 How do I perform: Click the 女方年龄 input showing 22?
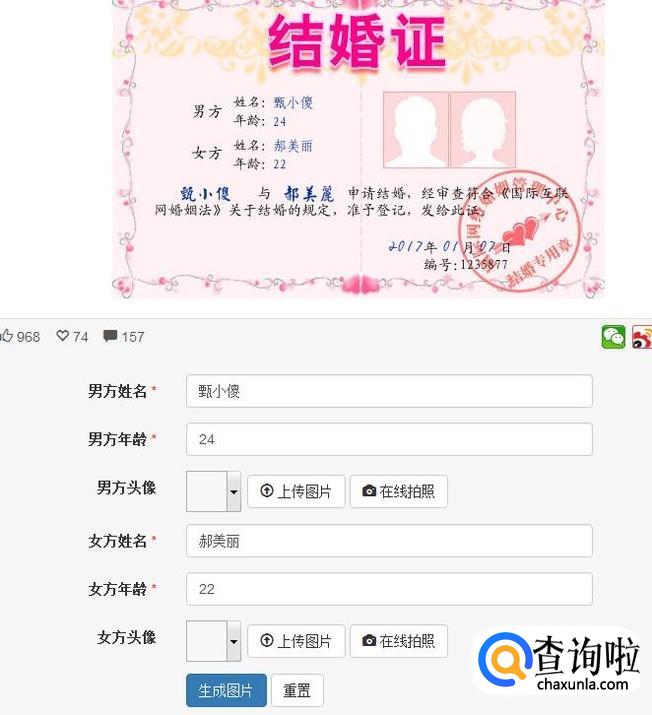pos(389,589)
